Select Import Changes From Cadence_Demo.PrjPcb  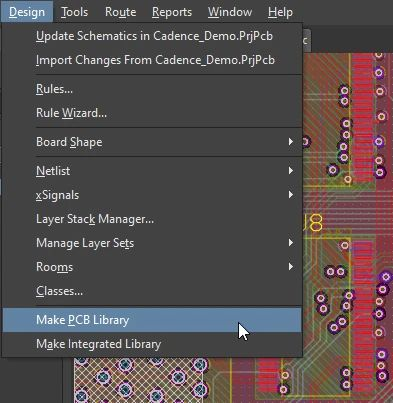pyautogui.click(x=152, y=60)
